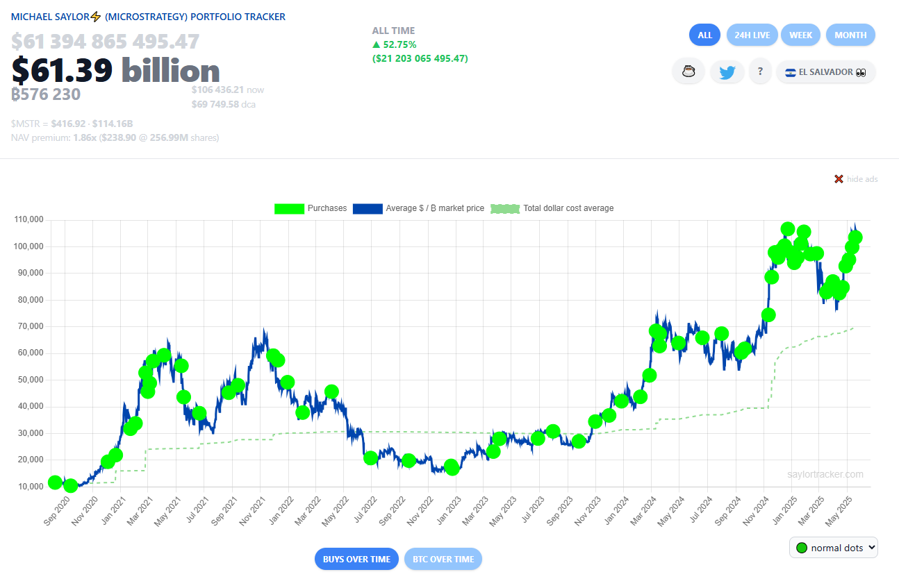Click the question mark help button

[x=761, y=72]
